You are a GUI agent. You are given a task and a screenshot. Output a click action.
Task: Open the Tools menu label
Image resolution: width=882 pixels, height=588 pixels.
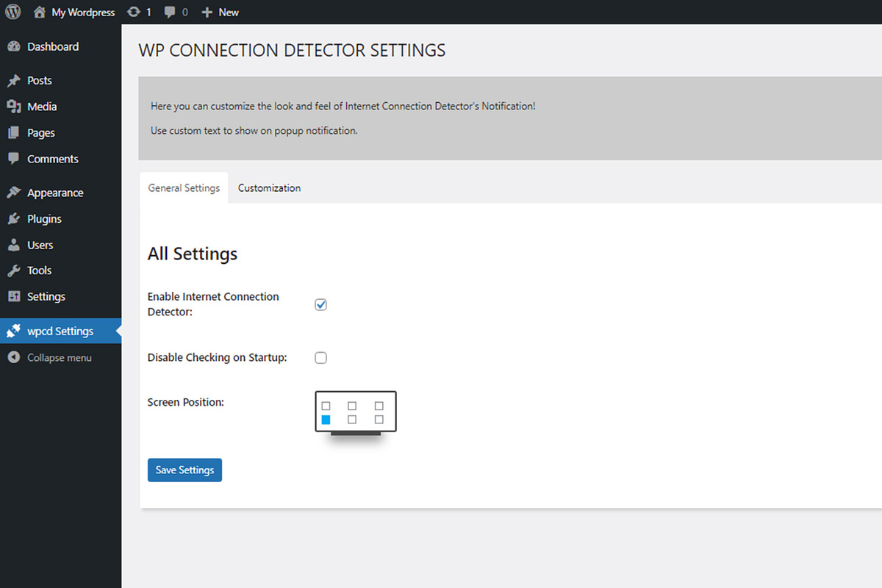point(40,270)
